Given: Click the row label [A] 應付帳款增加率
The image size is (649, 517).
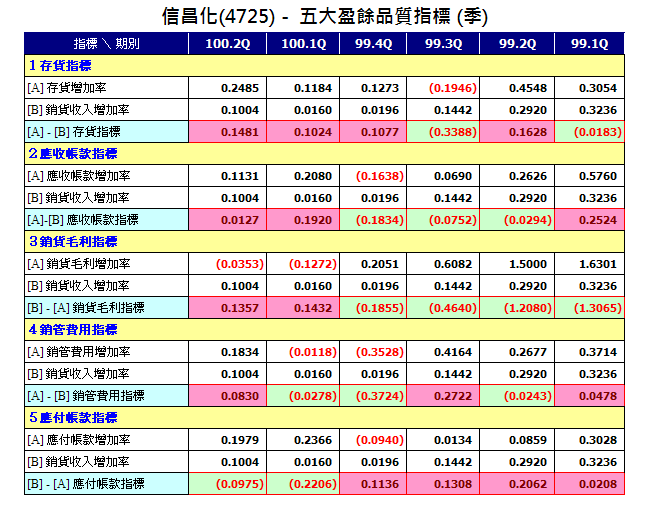Looking at the screenshot, I should (x=79, y=440).
